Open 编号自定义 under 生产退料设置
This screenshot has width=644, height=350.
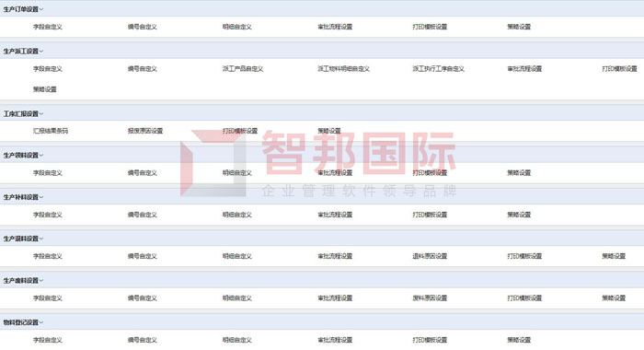[142, 256]
